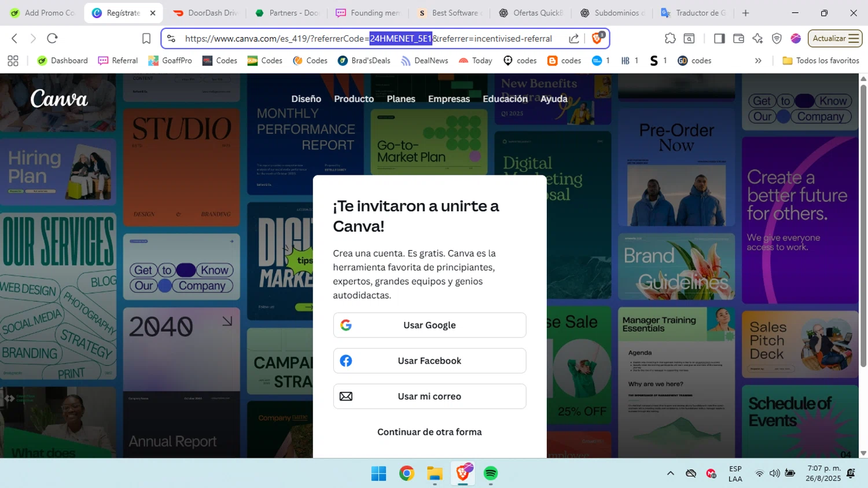Reload the Canva page
The image size is (868, 488).
pyautogui.click(x=52, y=38)
